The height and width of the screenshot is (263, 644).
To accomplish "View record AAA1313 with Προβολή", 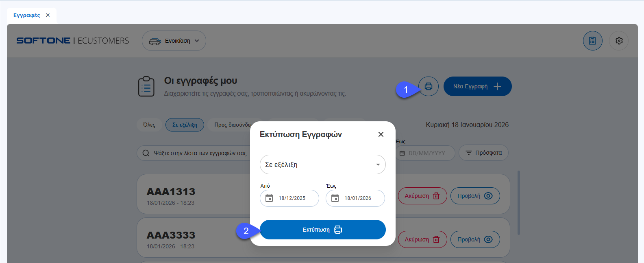I will tap(475, 196).
